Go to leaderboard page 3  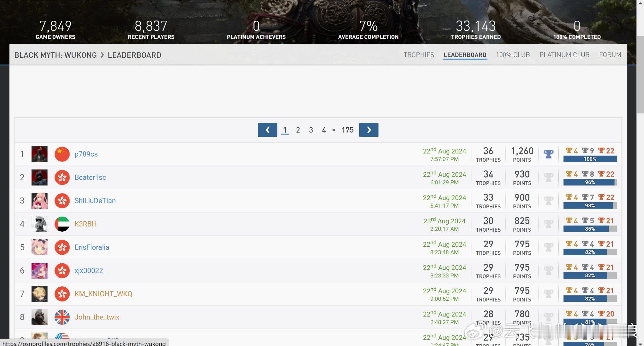[x=311, y=130]
